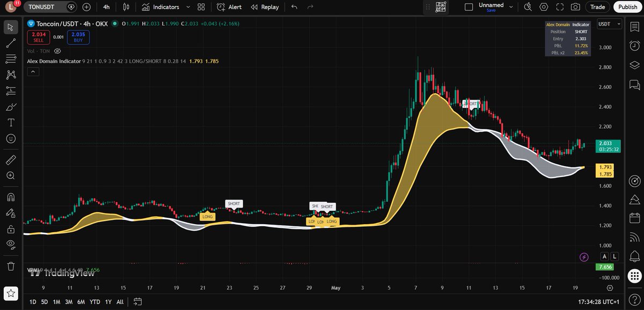This screenshot has width=644, height=310.
Task: Toggle magnet mode in drawing toolbar
Action: [11, 197]
